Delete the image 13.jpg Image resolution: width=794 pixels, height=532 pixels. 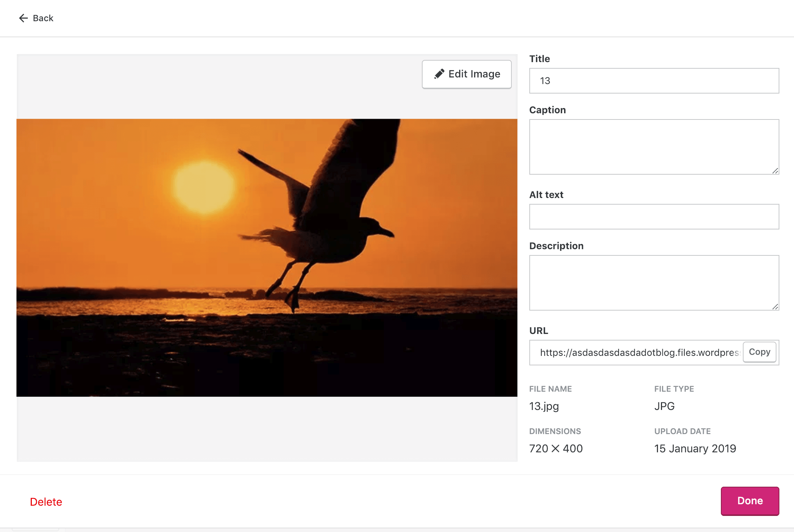coord(46,501)
